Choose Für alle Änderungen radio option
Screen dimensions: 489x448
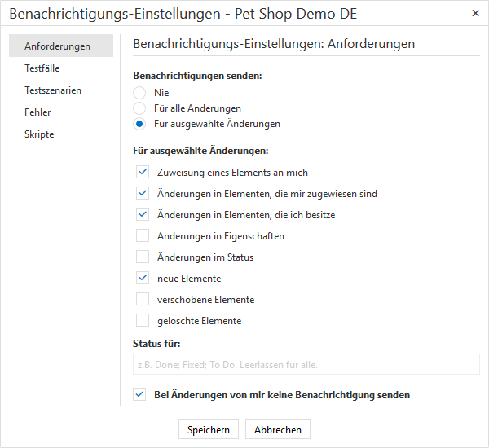(x=140, y=108)
